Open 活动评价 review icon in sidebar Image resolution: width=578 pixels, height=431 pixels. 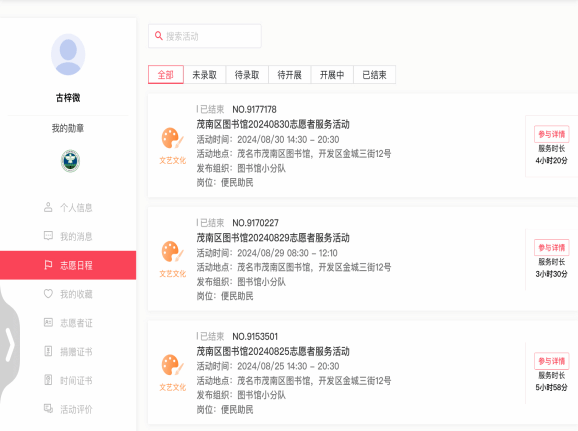[x=48, y=409]
